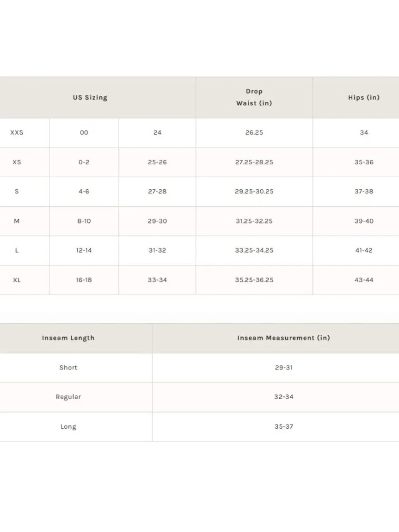Click the Hips (in) column header

tap(364, 97)
